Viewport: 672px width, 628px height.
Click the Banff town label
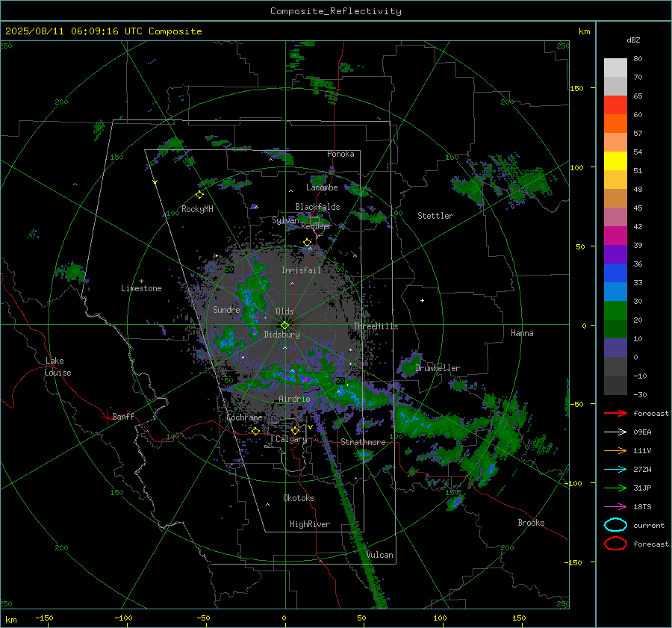click(123, 417)
